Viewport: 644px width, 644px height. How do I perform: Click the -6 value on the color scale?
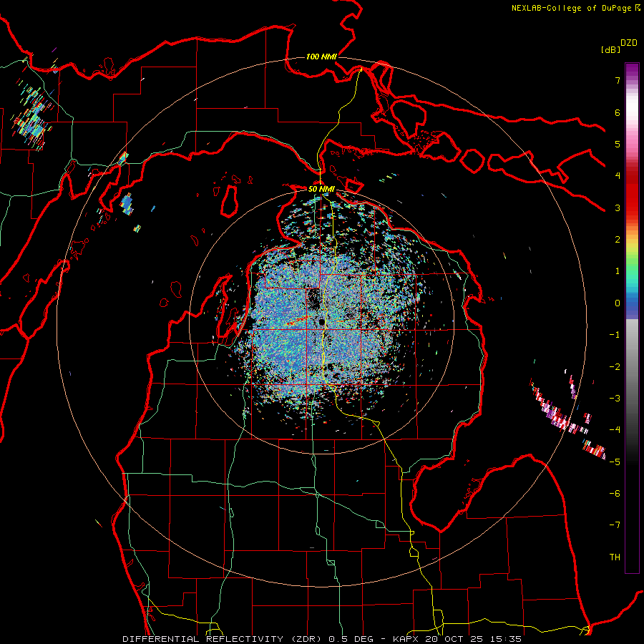pos(615,493)
